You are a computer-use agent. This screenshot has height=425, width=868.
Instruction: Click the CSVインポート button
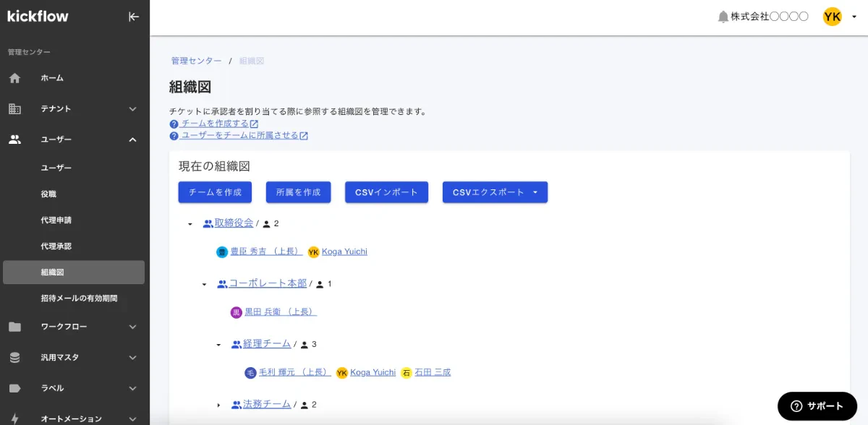pyautogui.click(x=386, y=192)
